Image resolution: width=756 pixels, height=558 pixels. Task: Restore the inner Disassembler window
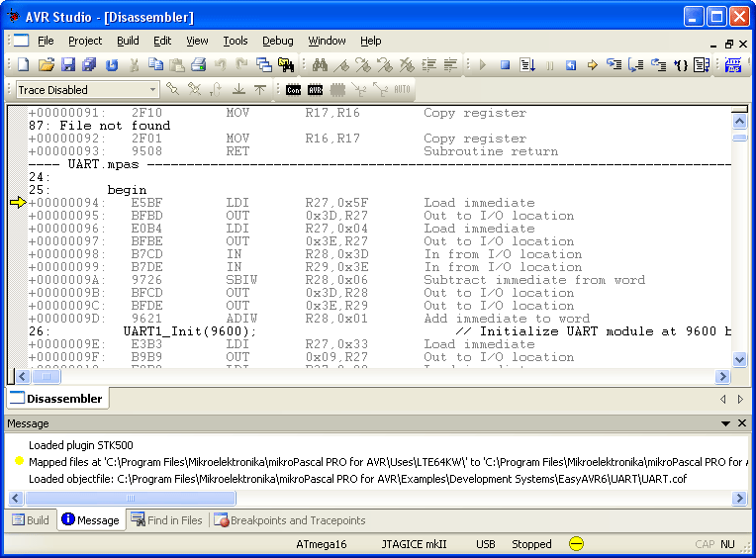(x=728, y=44)
